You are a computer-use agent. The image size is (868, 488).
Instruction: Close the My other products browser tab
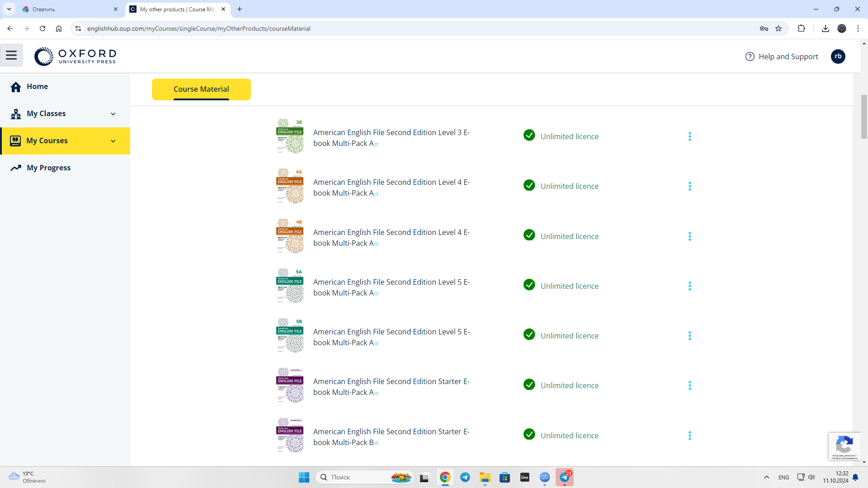click(x=223, y=9)
